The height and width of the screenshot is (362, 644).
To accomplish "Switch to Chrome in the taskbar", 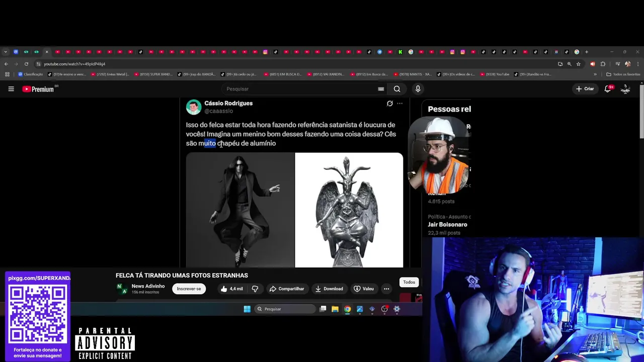I will [347, 309].
